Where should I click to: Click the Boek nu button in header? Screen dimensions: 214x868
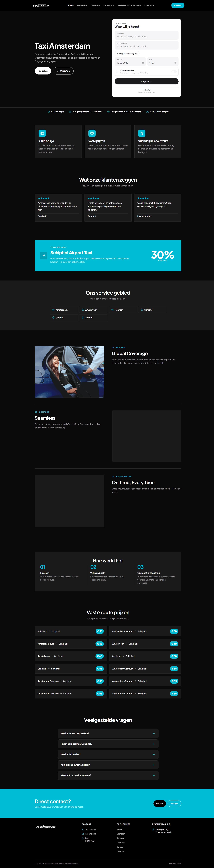(178, 5)
